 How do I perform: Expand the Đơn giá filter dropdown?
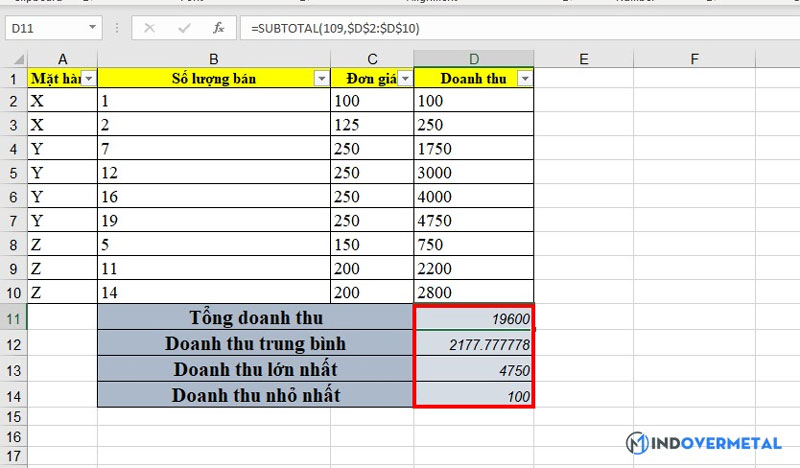(404, 78)
